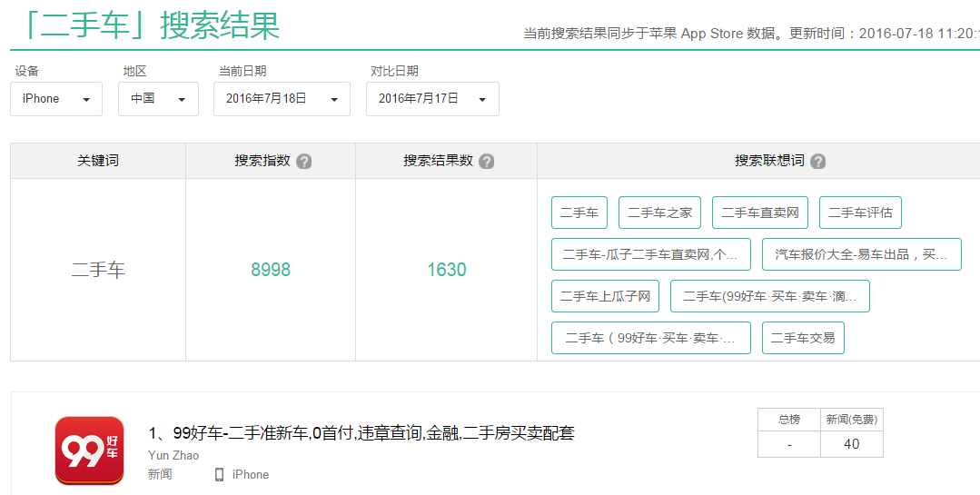Image resolution: width=980 pixels, height=495 pixels.
Task: Click the 新闻 category label under Yun Zhao
Action: pos(160,474)
